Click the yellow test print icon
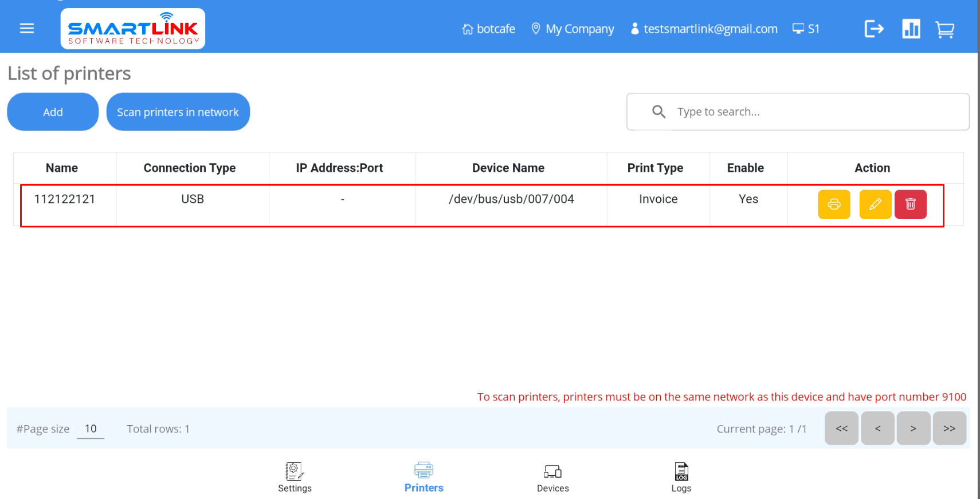 pos(834,205)
